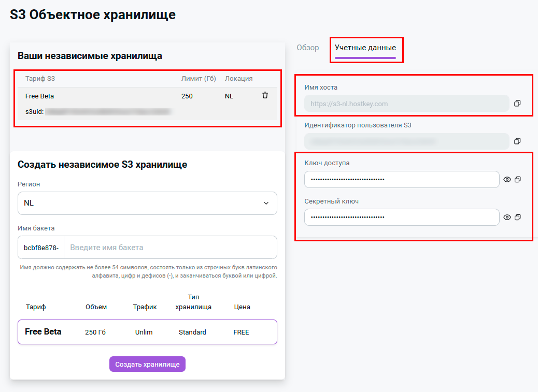Focus the bucket name input field

(x=170, y=248)
